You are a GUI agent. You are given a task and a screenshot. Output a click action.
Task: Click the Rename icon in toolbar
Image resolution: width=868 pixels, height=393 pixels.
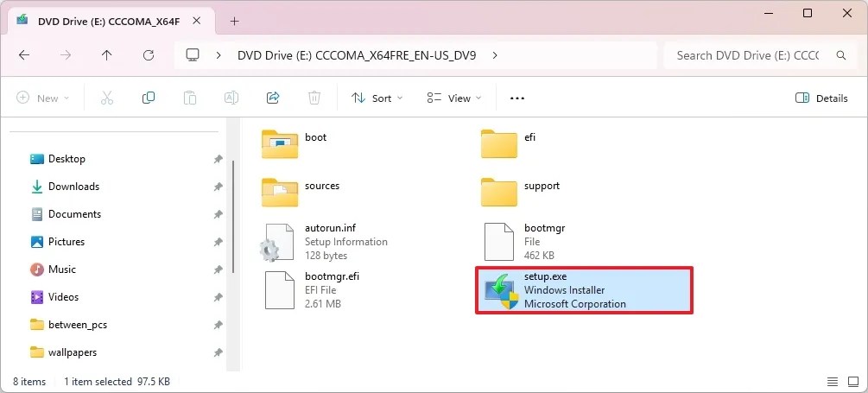click(231, 98)
